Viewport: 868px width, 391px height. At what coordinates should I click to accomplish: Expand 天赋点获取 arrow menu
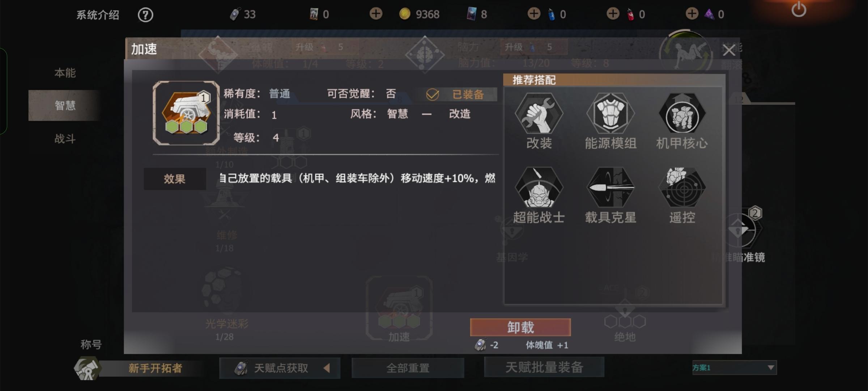(x=327, y=368)
